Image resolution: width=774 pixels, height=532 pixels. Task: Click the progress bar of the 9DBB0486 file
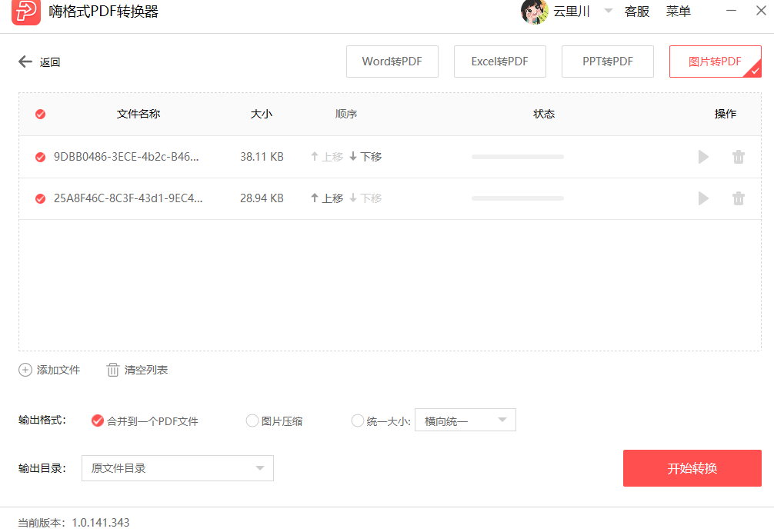517,157
